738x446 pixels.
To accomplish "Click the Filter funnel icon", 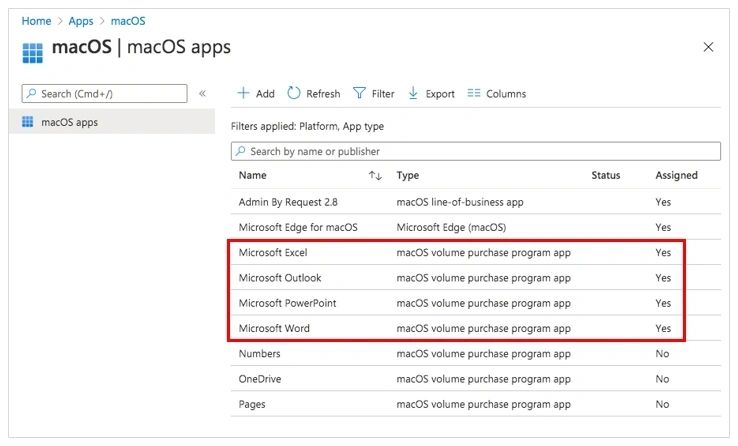I will (359, 93).
